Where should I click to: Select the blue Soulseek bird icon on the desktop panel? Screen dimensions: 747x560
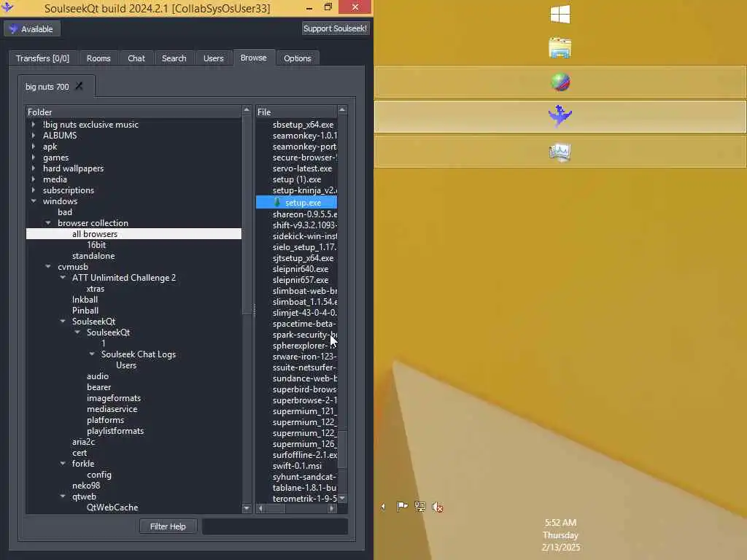(x=560, y=116)
